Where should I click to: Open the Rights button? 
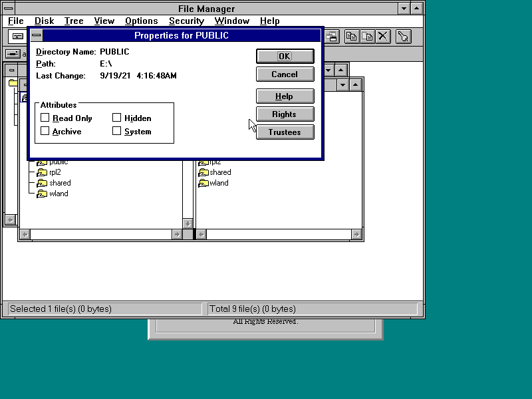[x=285, y=114]
